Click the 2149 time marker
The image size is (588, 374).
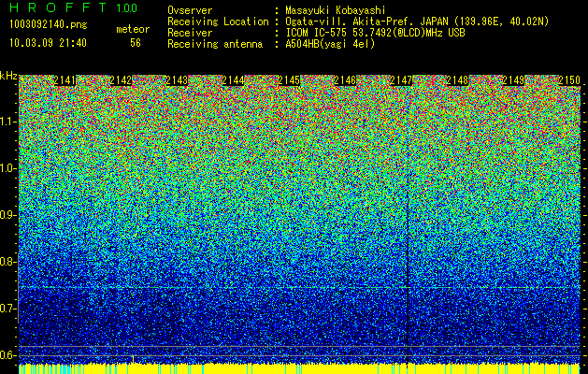pyautogui.click(x=513, y=80)
